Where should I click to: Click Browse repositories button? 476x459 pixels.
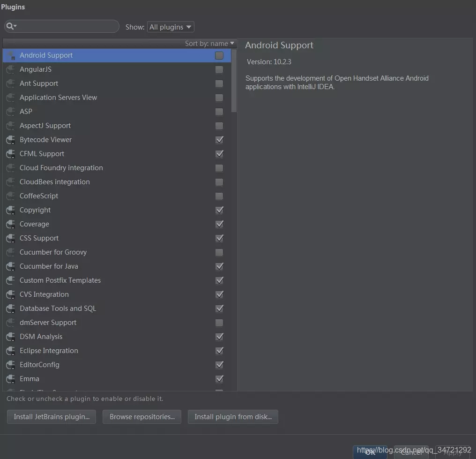tap(142, 416)
